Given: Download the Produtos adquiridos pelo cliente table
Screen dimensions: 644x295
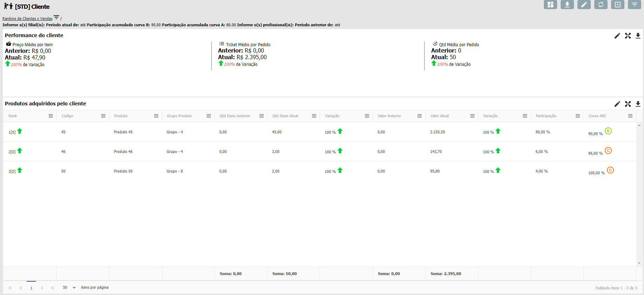Looking at the screenshot, I should [x=638, y=104].
